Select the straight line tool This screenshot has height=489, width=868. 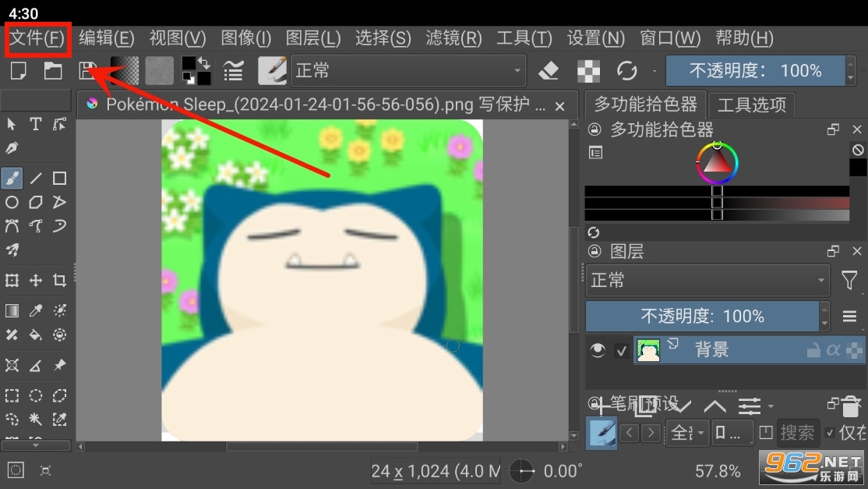35,179
